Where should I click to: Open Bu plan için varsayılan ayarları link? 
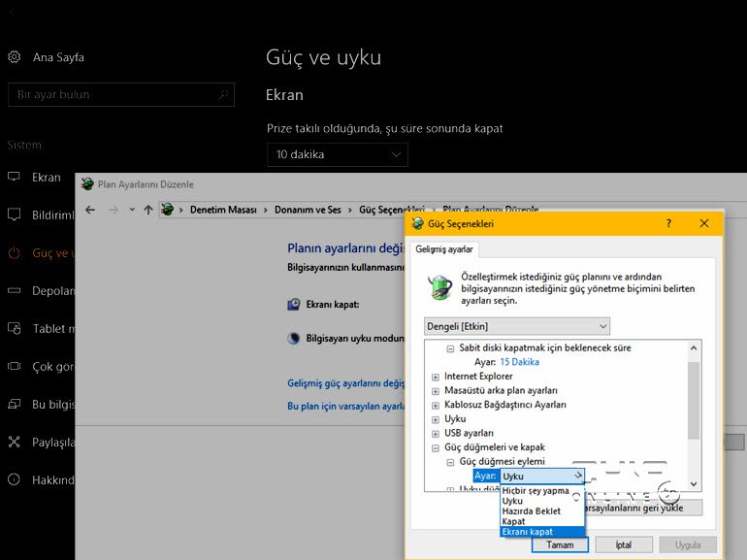pyautogui.click(x=345, y=406)
